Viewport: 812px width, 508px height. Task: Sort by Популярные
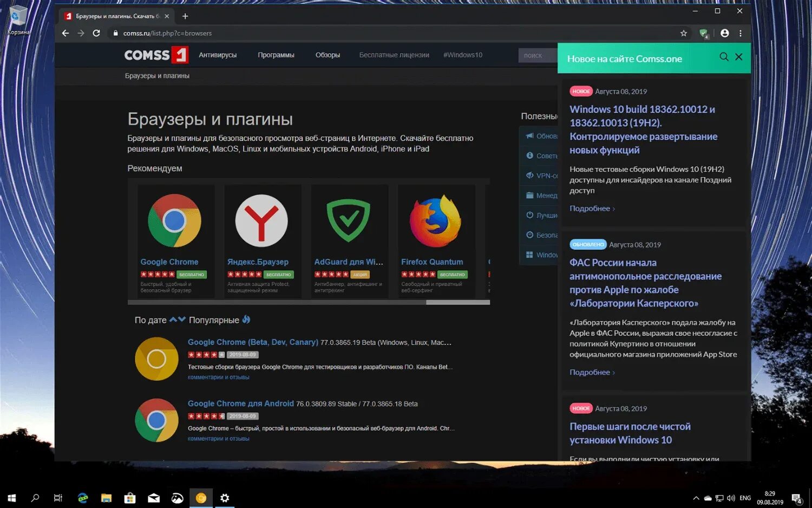214,320
